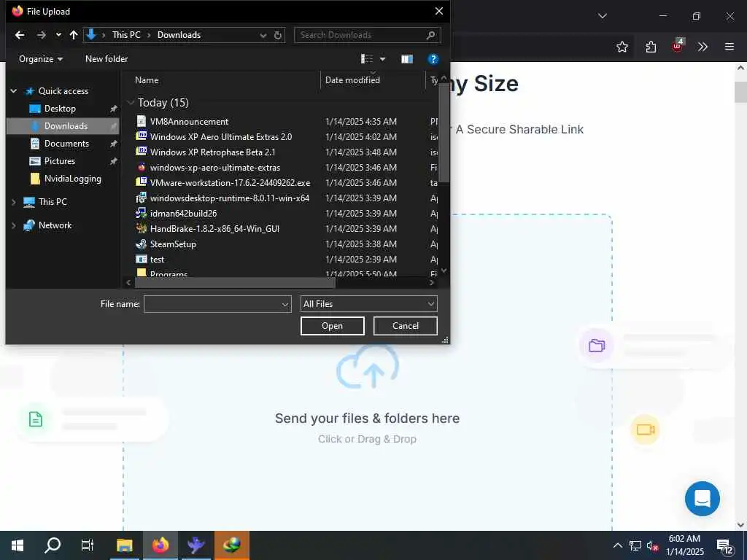Sort by Date modified column
Screen dimensions: 747x560
click(x=352, y=80)
